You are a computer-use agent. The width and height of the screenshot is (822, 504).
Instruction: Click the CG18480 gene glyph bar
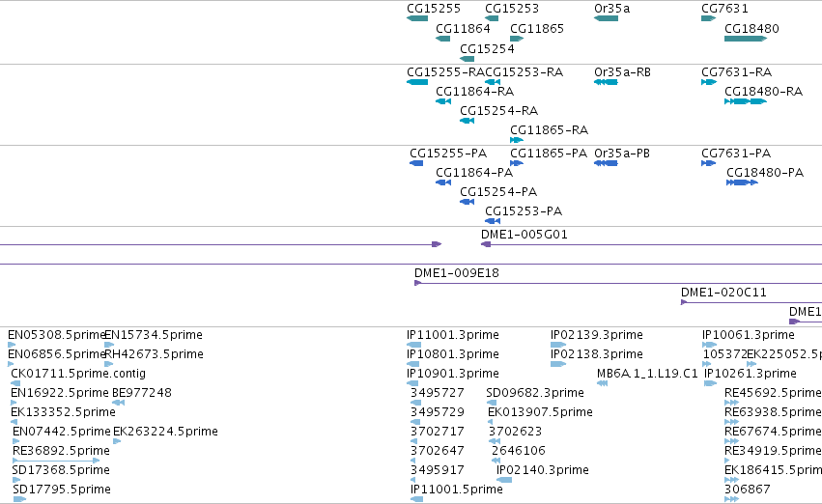746,39
